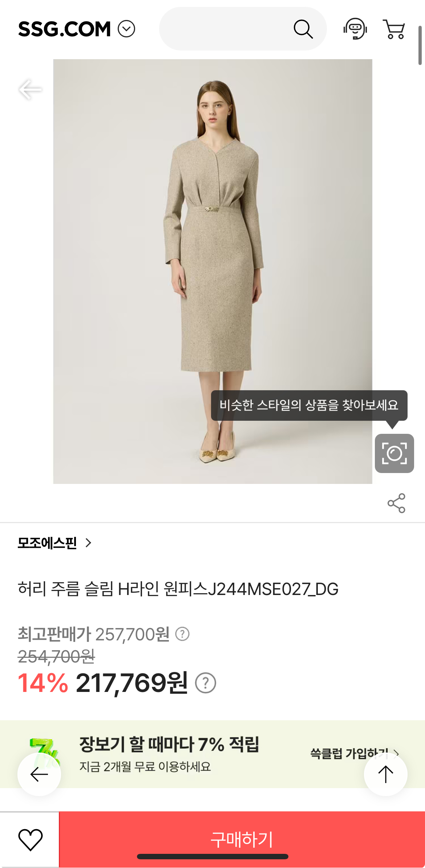This screenshot has height=868, width=425.
Task: Click the SSG.COM logo
Action: pos(64,29)
